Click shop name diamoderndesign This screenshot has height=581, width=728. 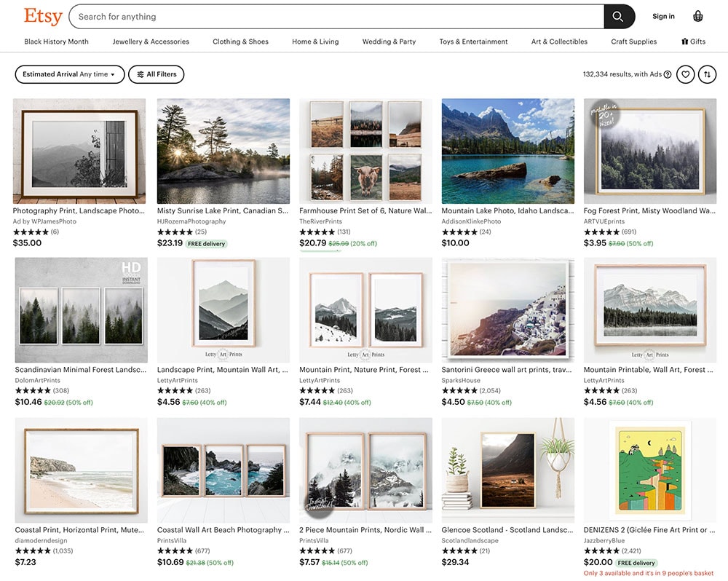tap(41, 541)
